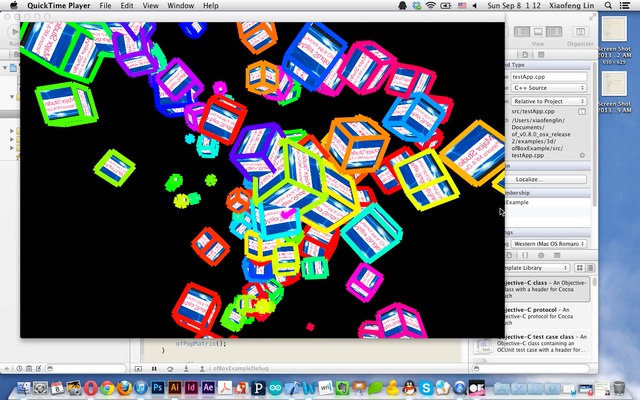Open second Screen Shot thumbnail on desktop

[614, 84]
